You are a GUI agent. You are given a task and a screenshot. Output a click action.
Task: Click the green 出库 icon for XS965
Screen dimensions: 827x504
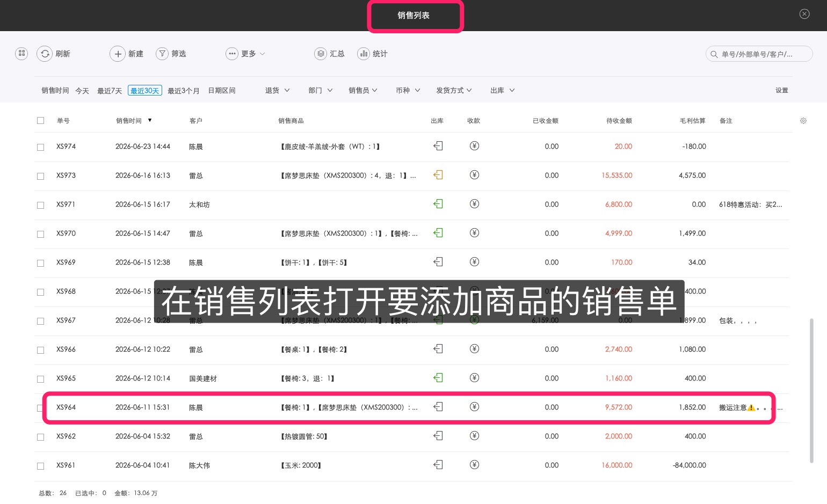(x=438, y=378)
